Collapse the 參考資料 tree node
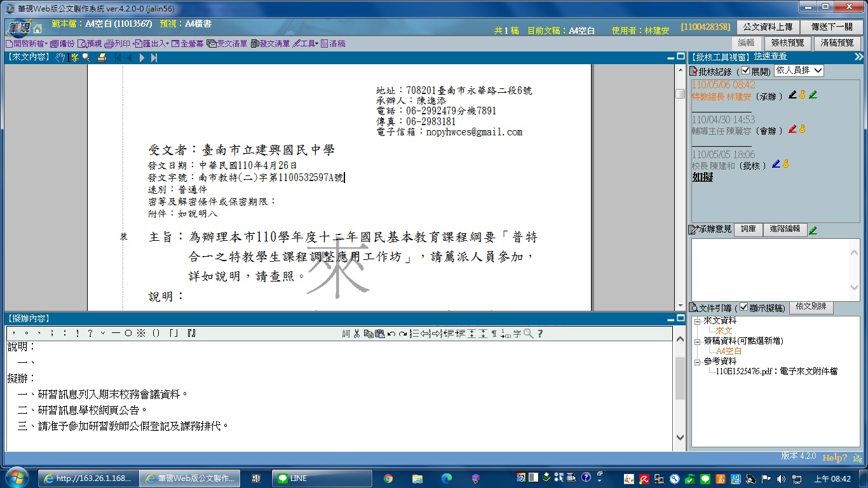Viewport: 868px width, 488px height. pos(697,361)
